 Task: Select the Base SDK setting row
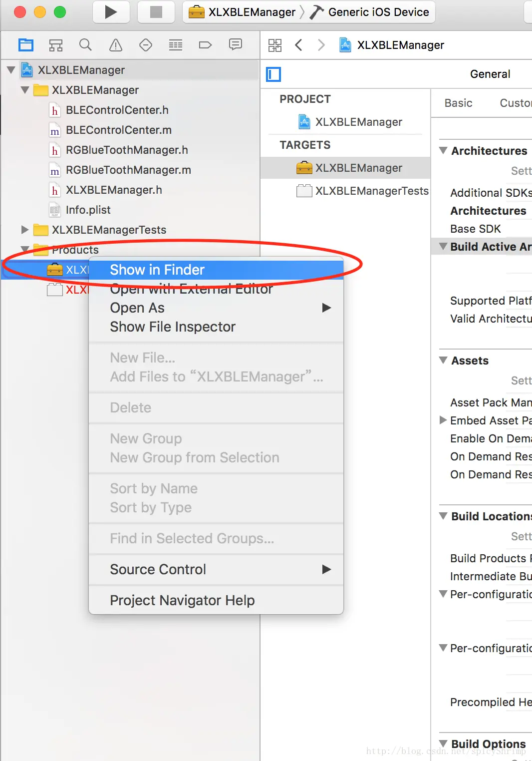482,229
